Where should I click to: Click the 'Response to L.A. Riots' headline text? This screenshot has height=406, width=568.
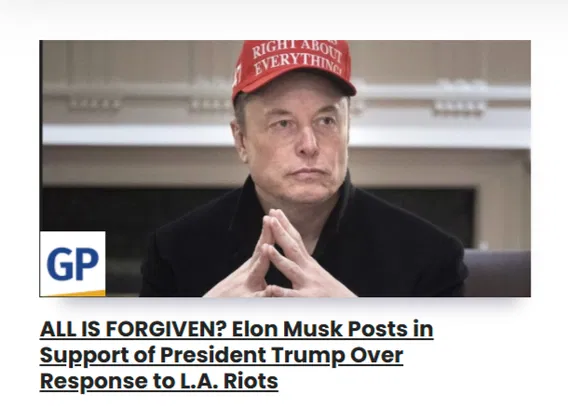click(159, 381)
